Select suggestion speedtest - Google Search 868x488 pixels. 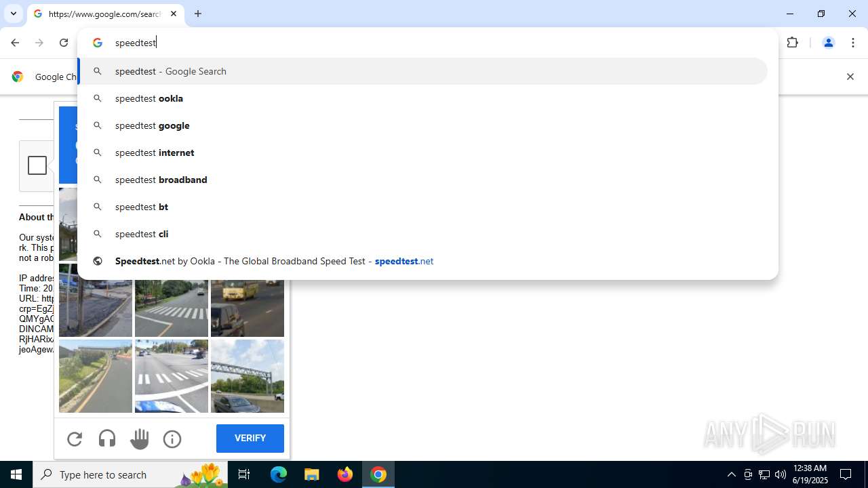tap(423, 71)
